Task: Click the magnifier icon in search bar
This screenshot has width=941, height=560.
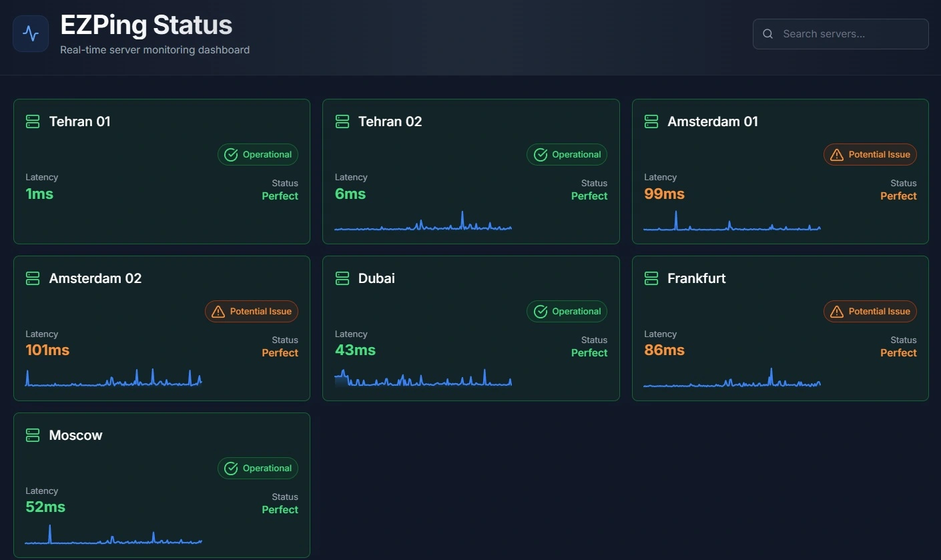Action: (x=768, y=34)
